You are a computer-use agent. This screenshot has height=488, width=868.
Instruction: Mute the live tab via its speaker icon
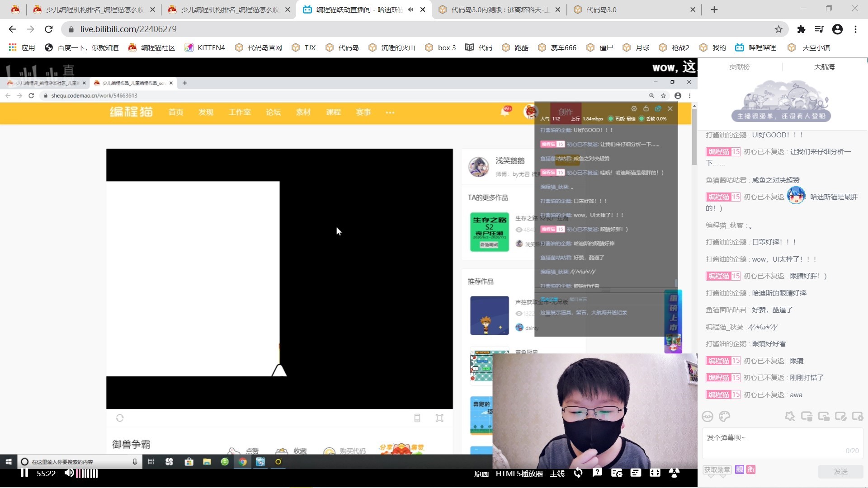(410, 9)
